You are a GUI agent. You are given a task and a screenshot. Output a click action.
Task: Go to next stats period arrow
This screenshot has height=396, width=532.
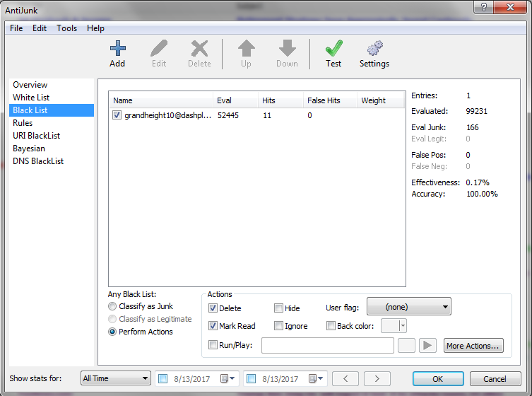point(377,378)
